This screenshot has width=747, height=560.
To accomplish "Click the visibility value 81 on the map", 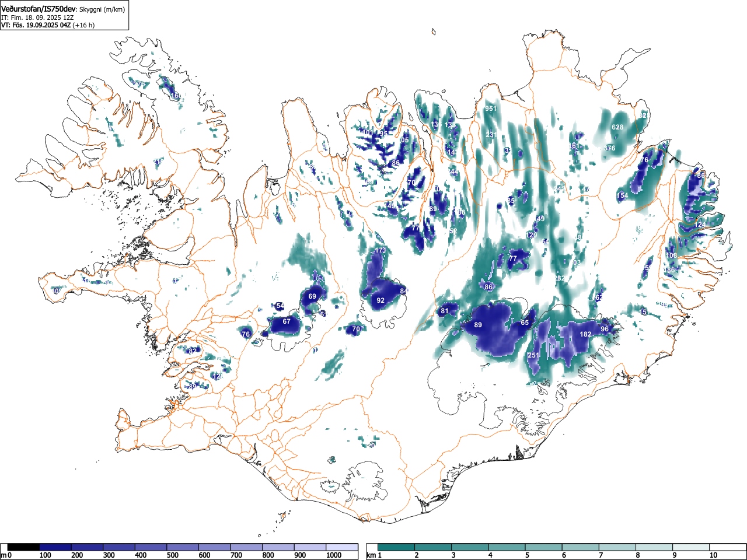I will coord(445,311).
